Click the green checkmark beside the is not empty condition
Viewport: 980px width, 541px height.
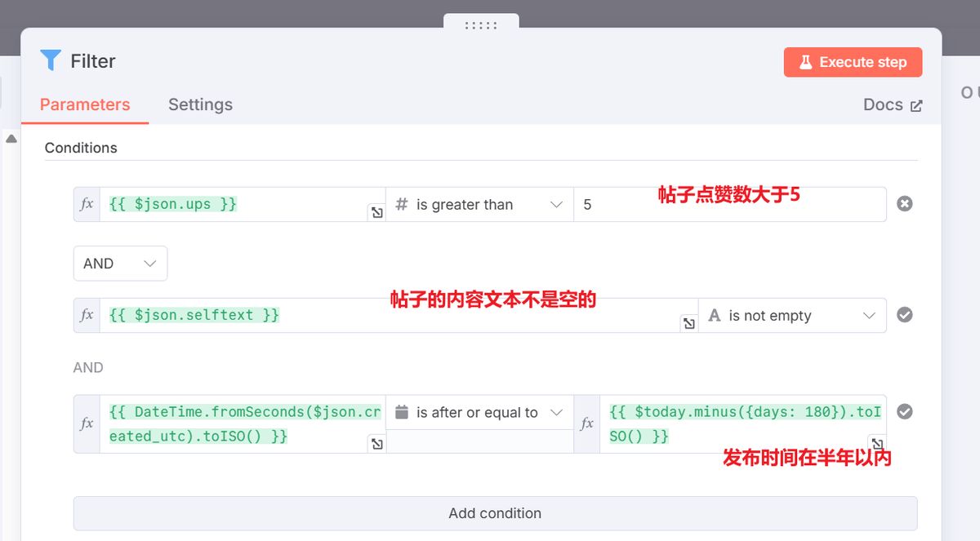click(904, 315)
